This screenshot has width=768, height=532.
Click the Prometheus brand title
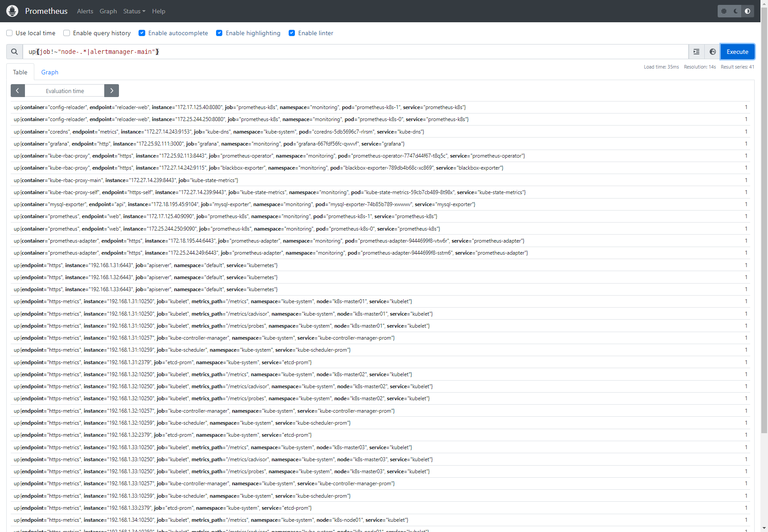46,11
